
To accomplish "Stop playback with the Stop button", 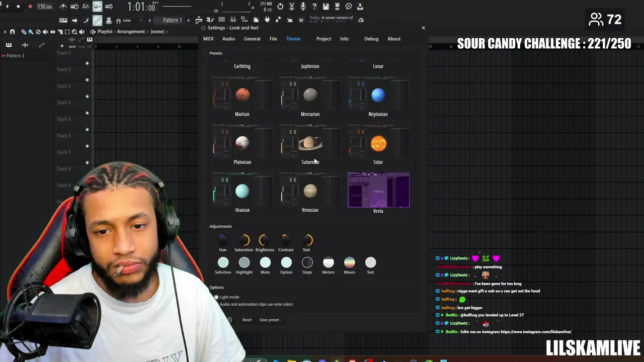I will tap(18, 7).
